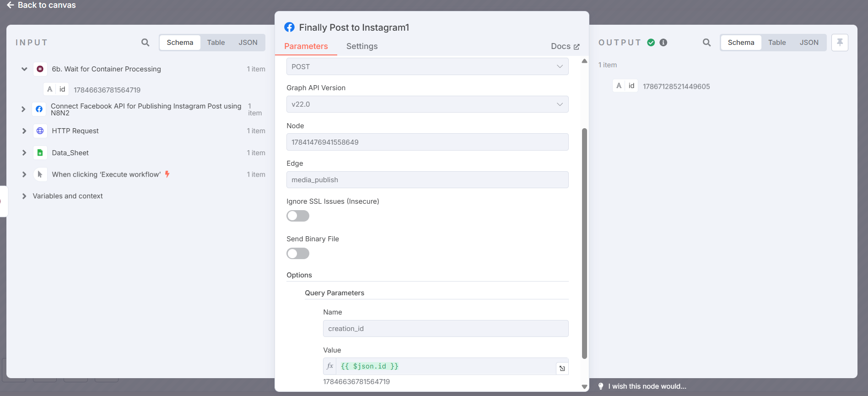Search the OUTPUT panel via magnifier icon

click(707, 43)
